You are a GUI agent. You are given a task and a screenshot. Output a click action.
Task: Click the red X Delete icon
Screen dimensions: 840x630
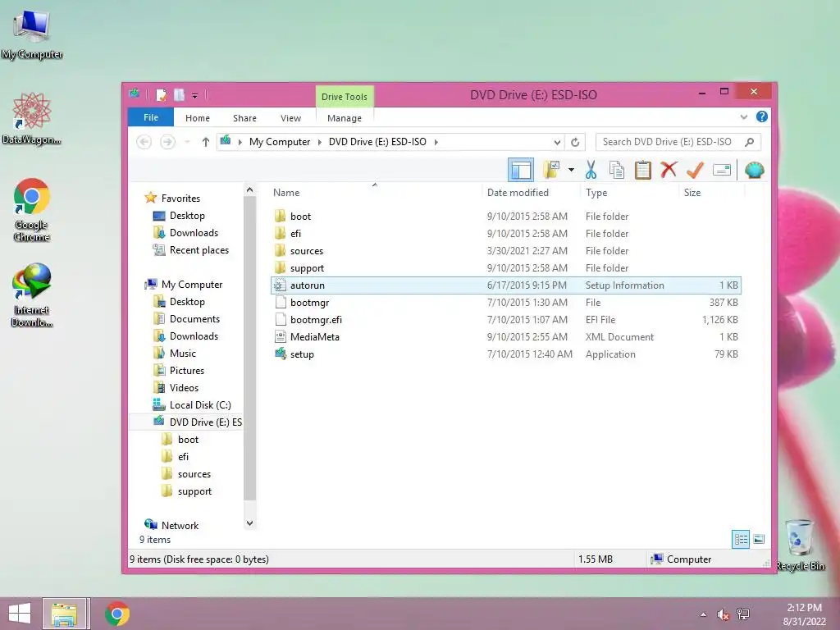pos(669,171)
